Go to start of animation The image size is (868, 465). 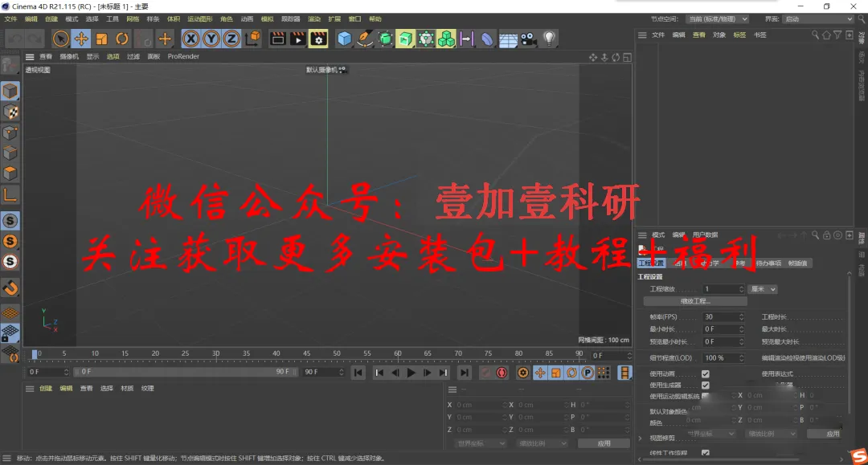click(x=358, y=373)
